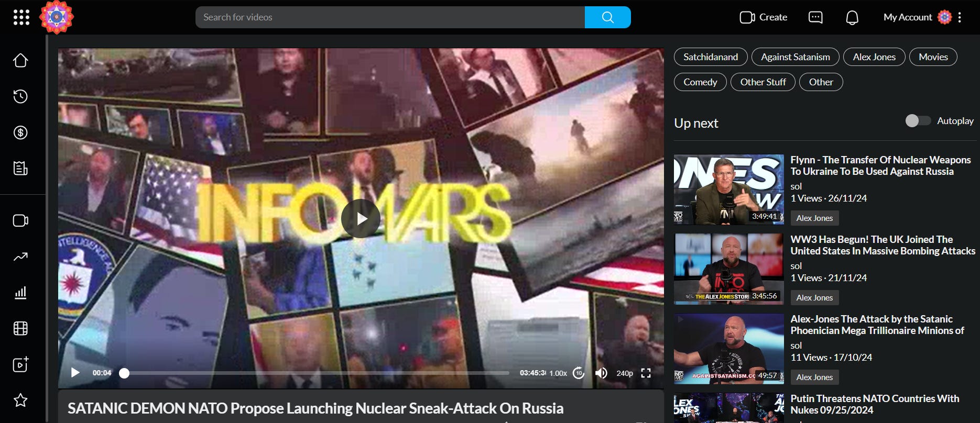This screenshot has height=423, width=980.
Task: Click Alex Jones tag under WW3 video
Action: pos(814,298)
